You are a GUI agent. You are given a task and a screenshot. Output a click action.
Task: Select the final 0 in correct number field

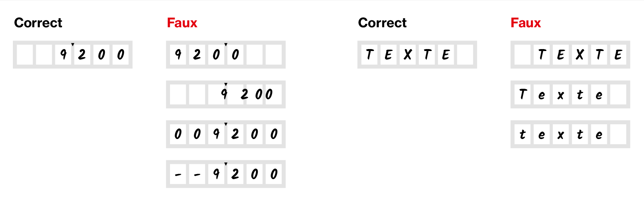tap(121, 55)
